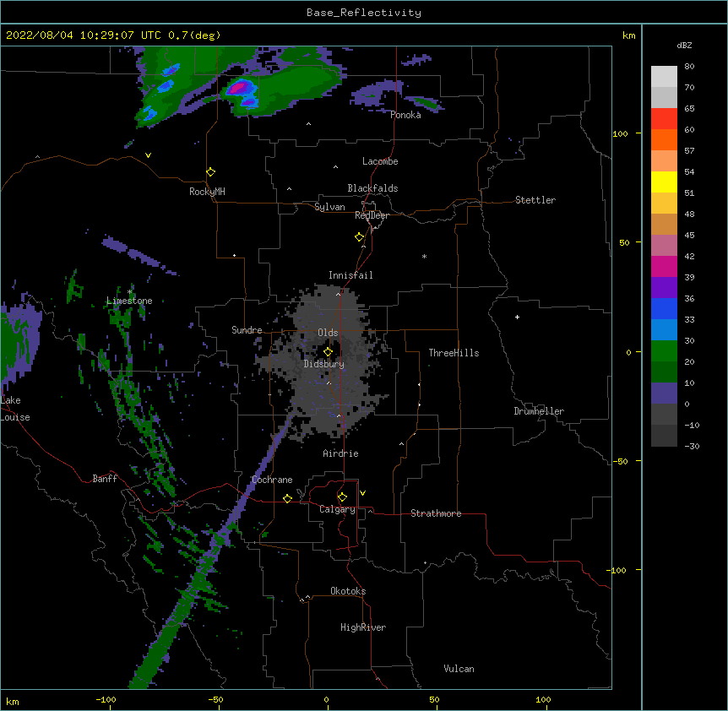Click the magenta storm core northwest of Ponoka

point(239,87)
